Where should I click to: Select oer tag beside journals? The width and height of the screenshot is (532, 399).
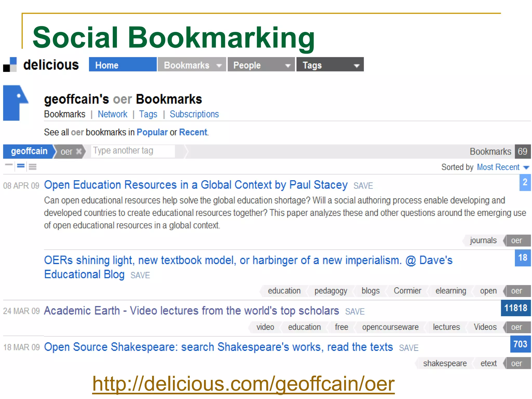517,241
